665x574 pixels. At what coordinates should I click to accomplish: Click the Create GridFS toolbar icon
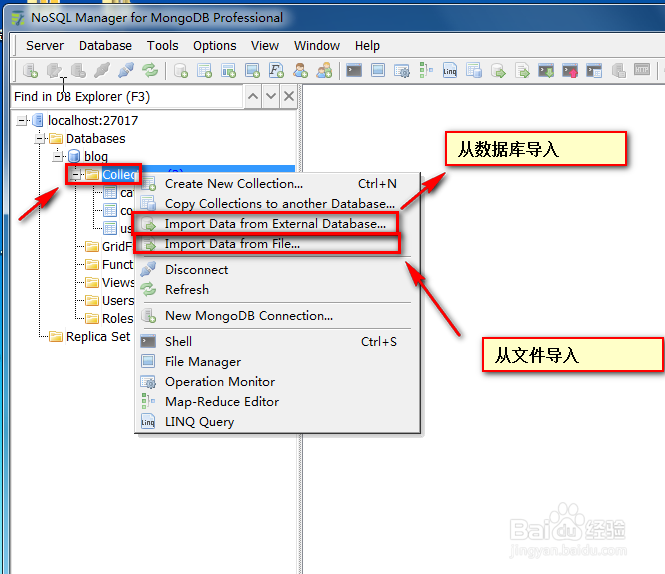coord(252,70)
